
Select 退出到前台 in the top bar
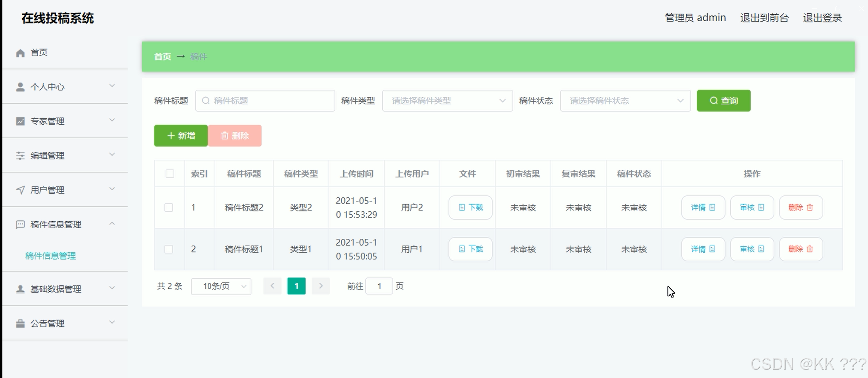click(764, 17)
